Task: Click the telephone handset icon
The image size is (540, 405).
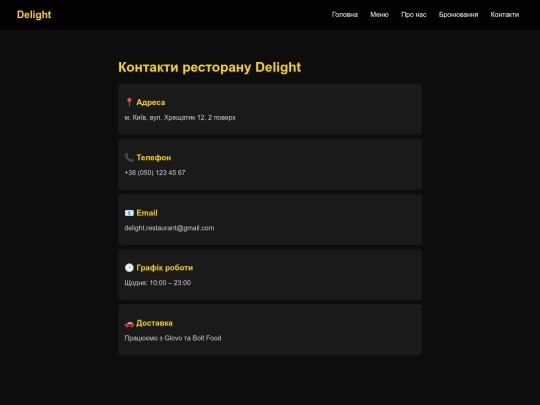Action: tap(129, 157)
